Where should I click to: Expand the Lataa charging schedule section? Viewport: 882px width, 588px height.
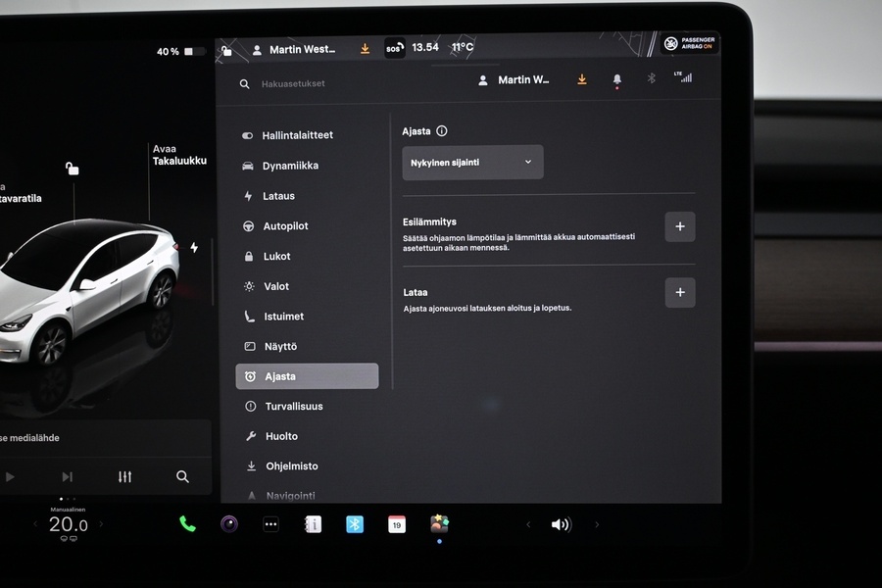(x=680, y=292)
